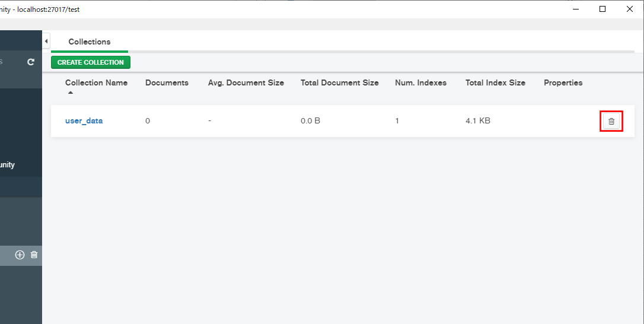644x324 pixels.
Task: Refresh the sidebar databases list
Action: (x=31, y=62)
